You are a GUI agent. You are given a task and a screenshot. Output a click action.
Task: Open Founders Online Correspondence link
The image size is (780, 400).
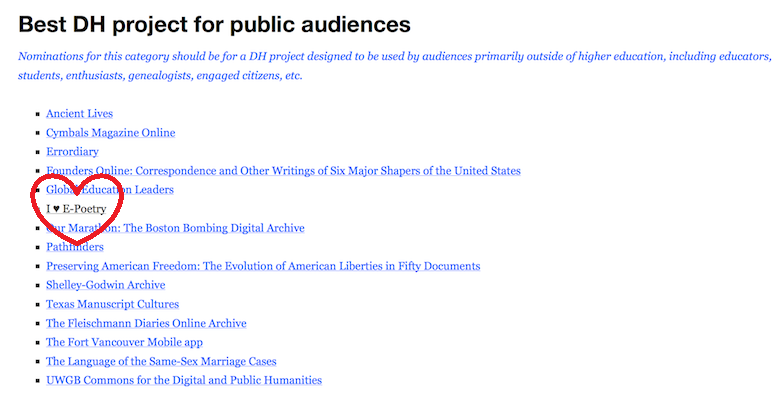pos(283,171)
